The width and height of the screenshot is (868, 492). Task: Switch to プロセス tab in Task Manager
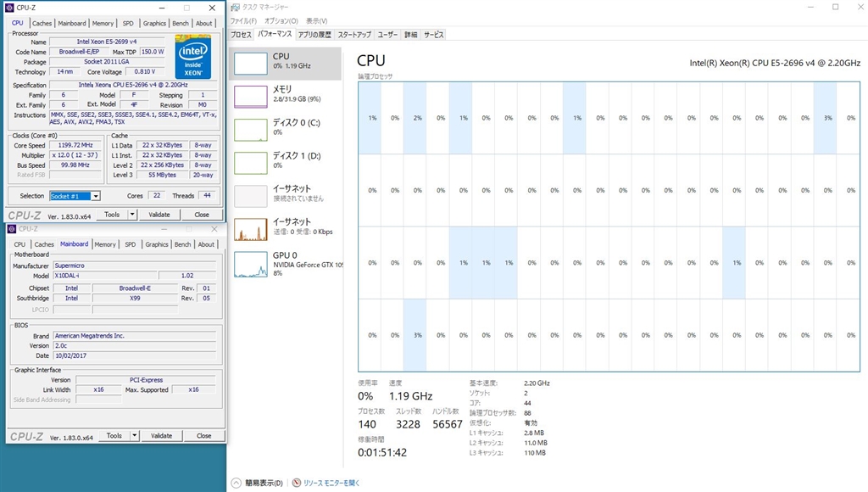[242, 34]
